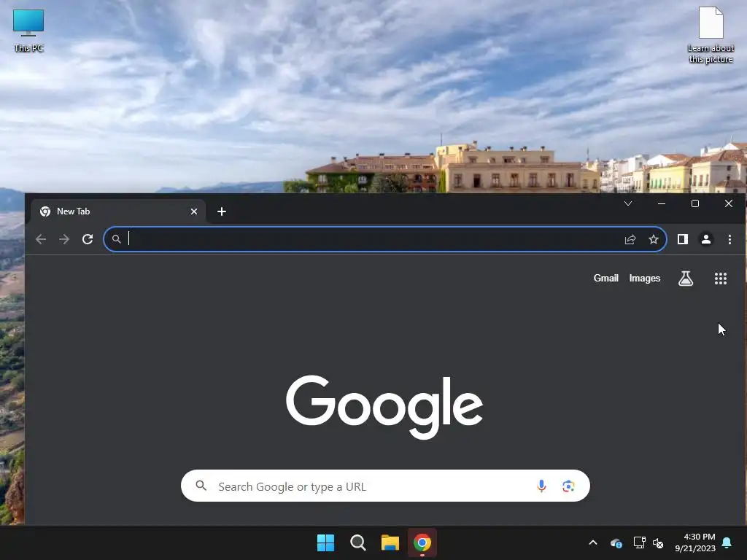Open the Chrome profile avatar menu
This screenshot has width=747, height=560.
706,239
